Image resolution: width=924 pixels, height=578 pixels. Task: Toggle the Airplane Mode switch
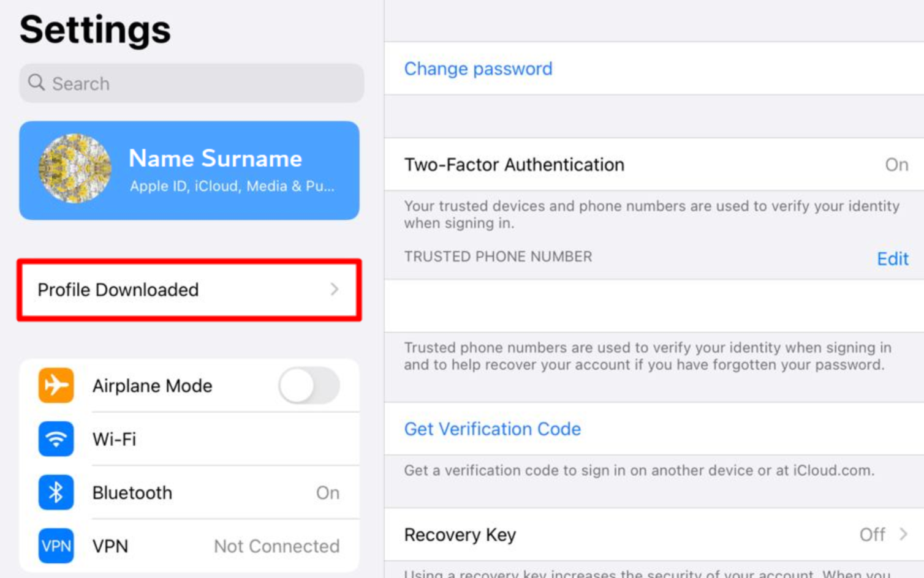309,385
